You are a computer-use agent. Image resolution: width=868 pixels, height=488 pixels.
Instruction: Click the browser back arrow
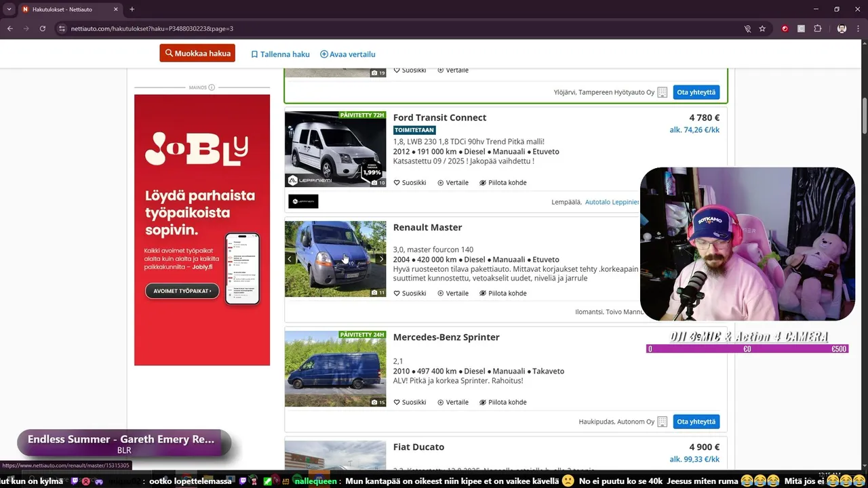[x=10, y=28]
